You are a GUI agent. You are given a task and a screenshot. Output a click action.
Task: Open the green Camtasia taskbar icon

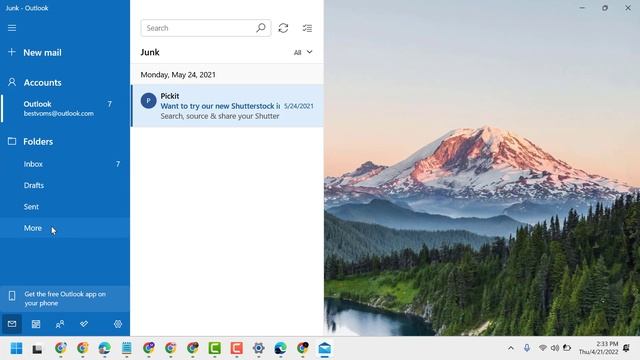click(x=214, y=348)
